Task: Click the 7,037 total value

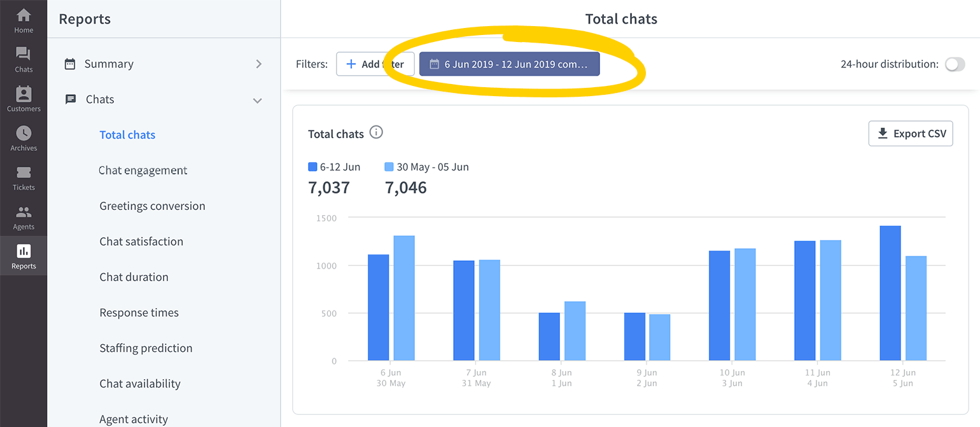Action: 329,188
